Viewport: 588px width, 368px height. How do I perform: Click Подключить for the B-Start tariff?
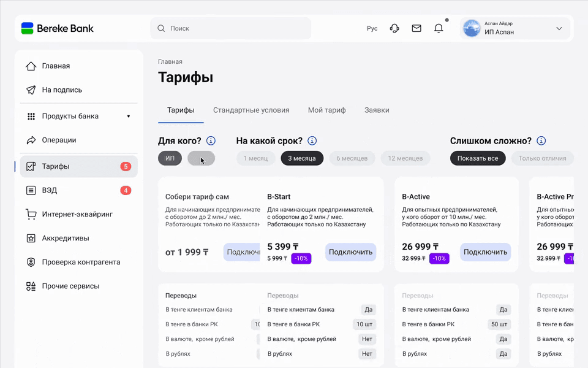[350, 252]
